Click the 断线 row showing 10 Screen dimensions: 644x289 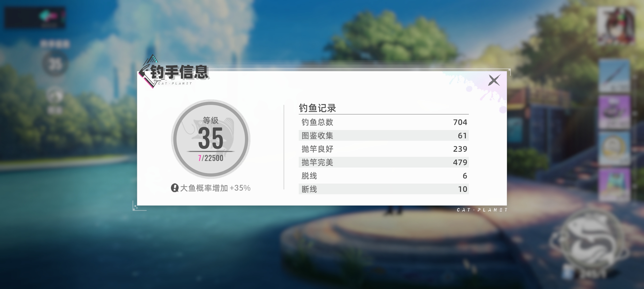click(384, 189)
